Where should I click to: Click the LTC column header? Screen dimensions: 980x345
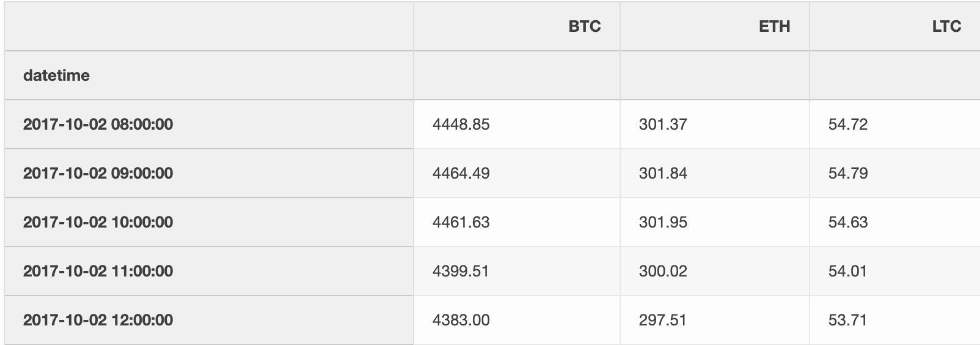coord(946,26)
